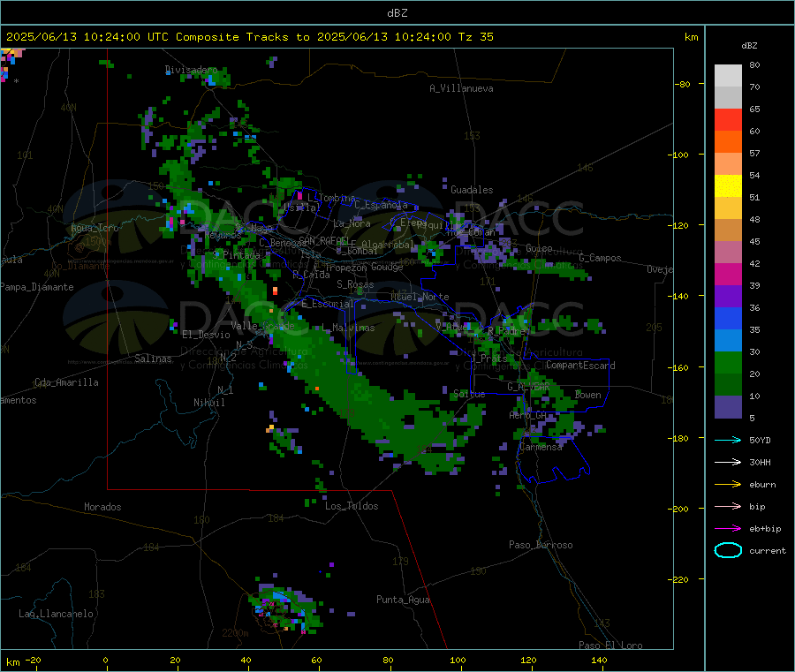Click the 'eburn' legend label
This screenshot has width=795, height=672.
(x=762, y=485)
